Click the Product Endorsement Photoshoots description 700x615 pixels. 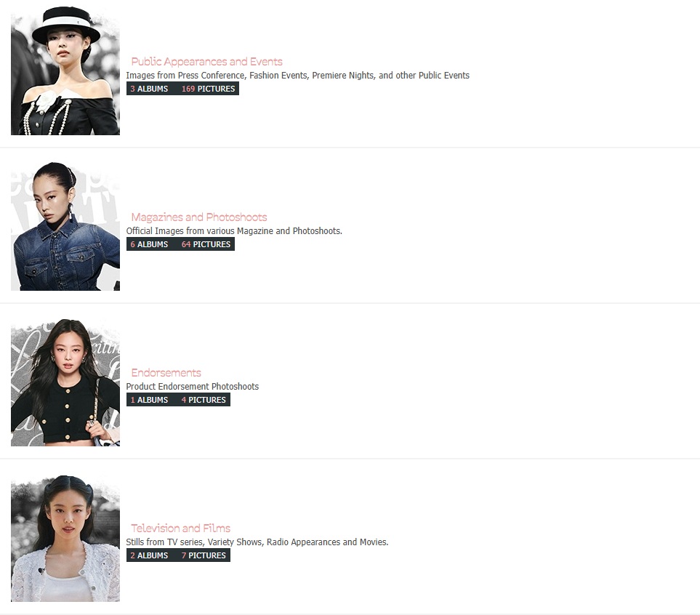[x=193, y=386]
